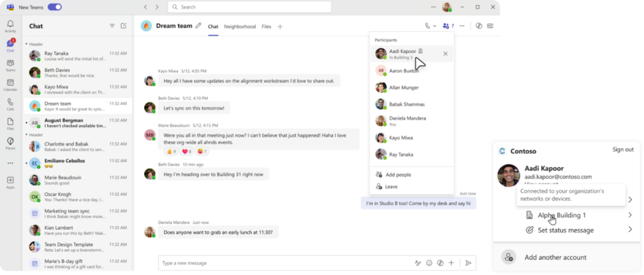Remove Aadi Kapoor from participants
The width and height of the screenshot is (644, 275).
tap(446, 54)
